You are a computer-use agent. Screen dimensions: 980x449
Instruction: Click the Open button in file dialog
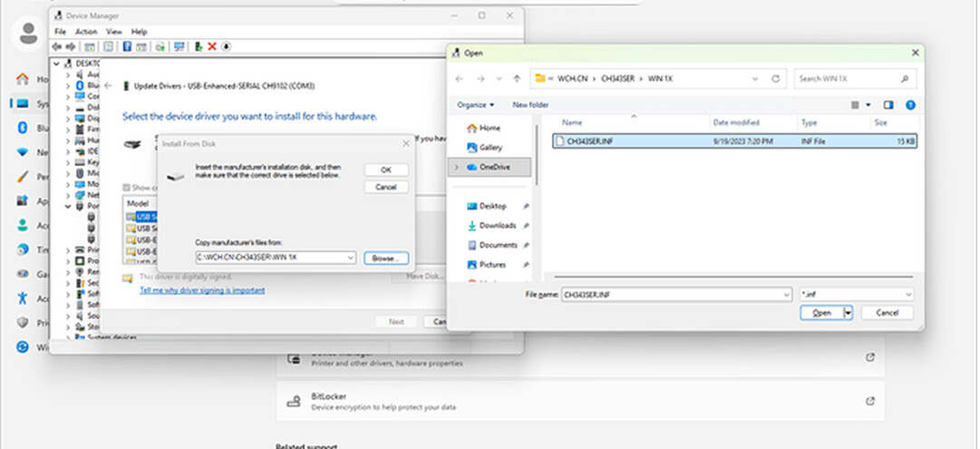(x=821, y=313)
